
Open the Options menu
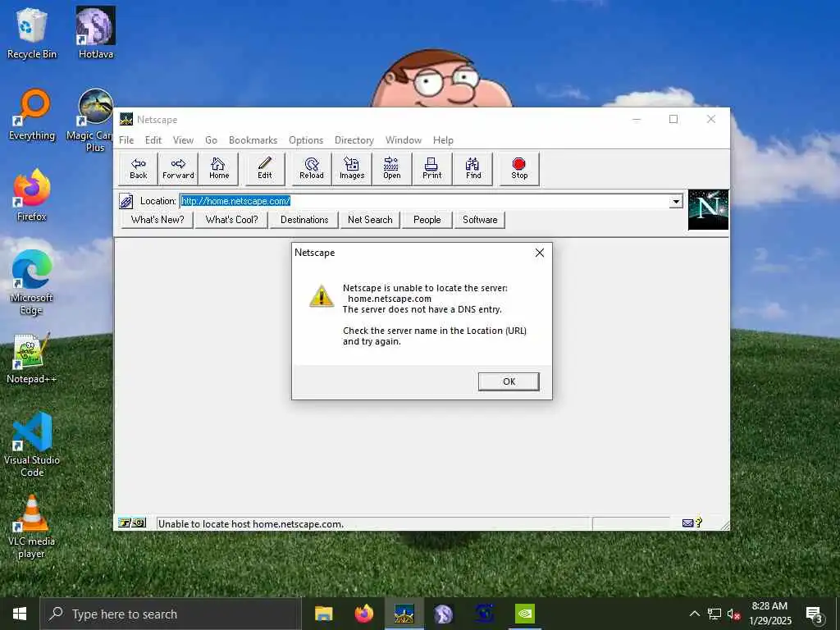[x=306, y=140]
